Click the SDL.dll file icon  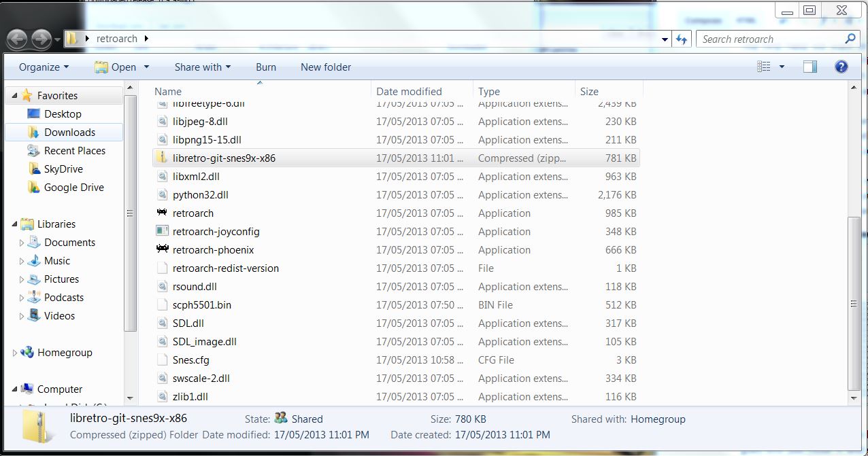tap(162, 323)
